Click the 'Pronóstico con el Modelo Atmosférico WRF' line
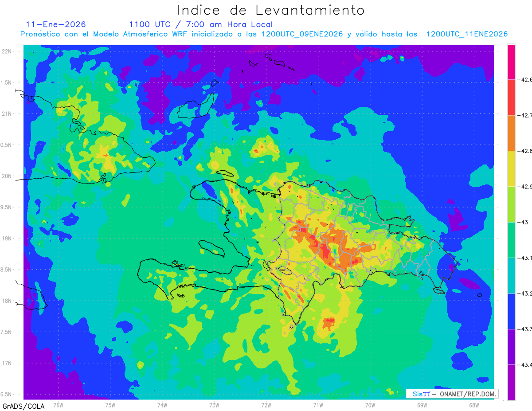Screen dimensions: 532x411 coord(264,34)
